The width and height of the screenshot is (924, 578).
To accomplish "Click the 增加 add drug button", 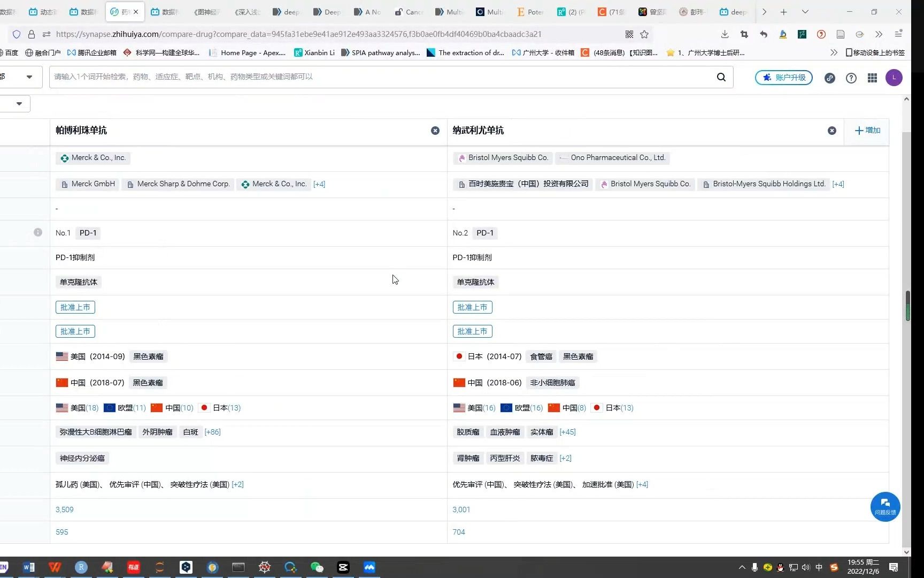I will (x=867, y=131).
